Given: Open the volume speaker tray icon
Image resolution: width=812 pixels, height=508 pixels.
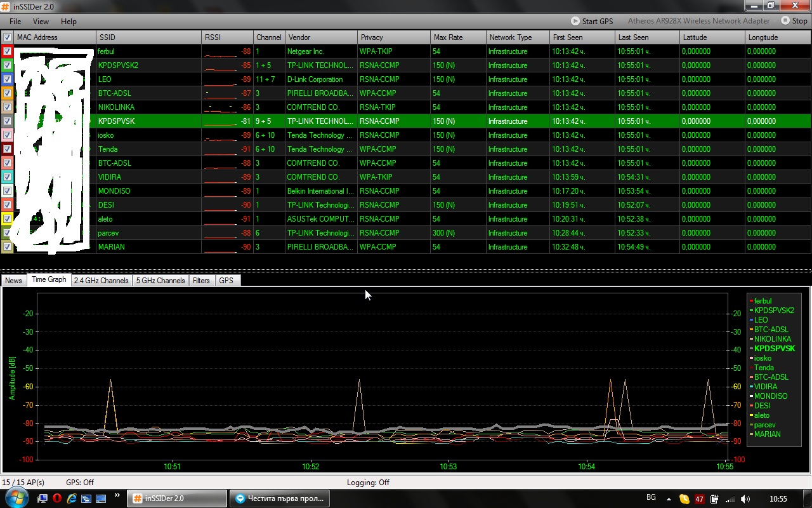Looking at the screenshot, I should pos(746,499).
